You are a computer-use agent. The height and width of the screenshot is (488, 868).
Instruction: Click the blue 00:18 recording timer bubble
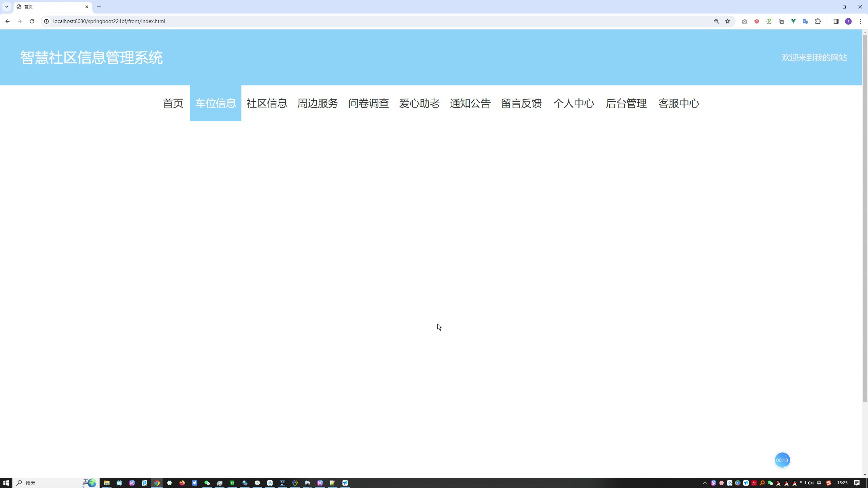pos(782,460)
